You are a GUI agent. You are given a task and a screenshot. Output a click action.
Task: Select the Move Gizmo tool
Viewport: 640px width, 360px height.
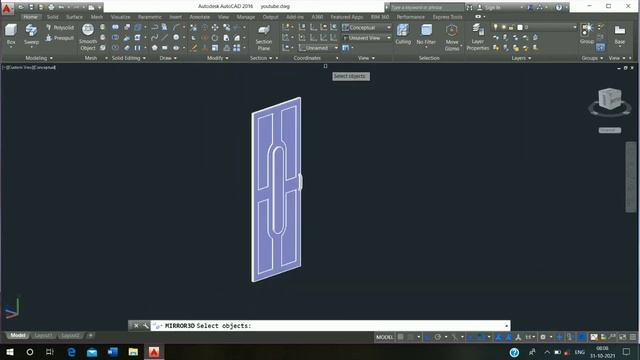click(452, 37)
